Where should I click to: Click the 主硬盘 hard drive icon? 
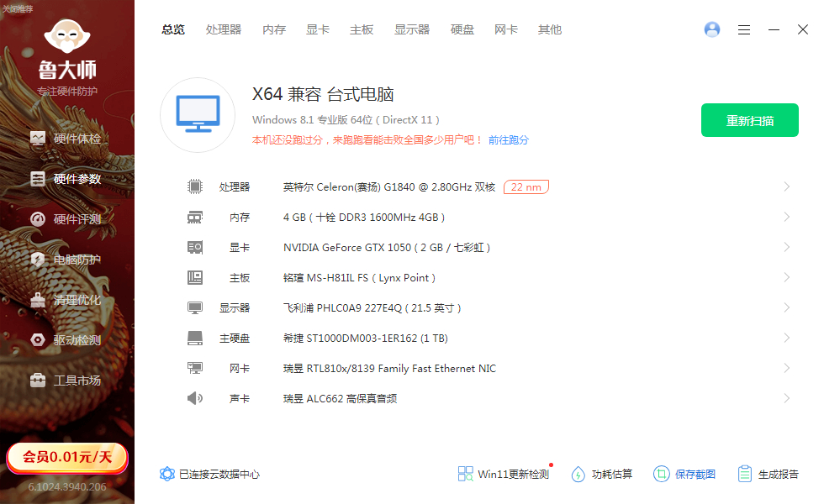[x=195, y=338]
